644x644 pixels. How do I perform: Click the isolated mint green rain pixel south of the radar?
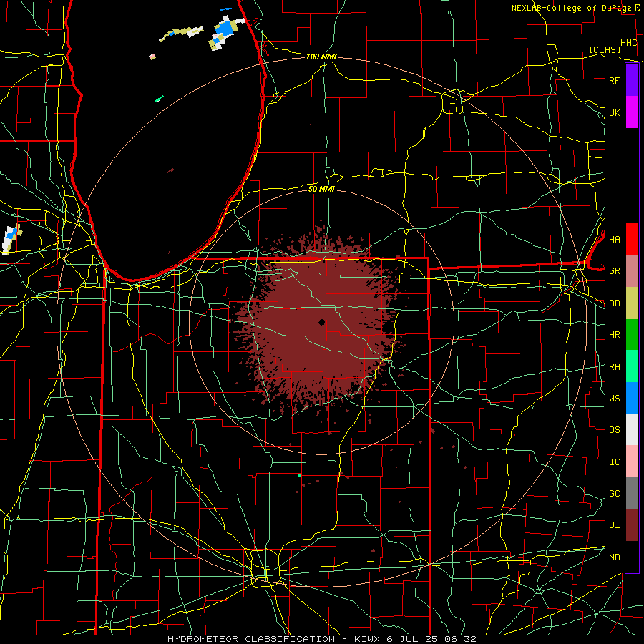coord(299,475)
